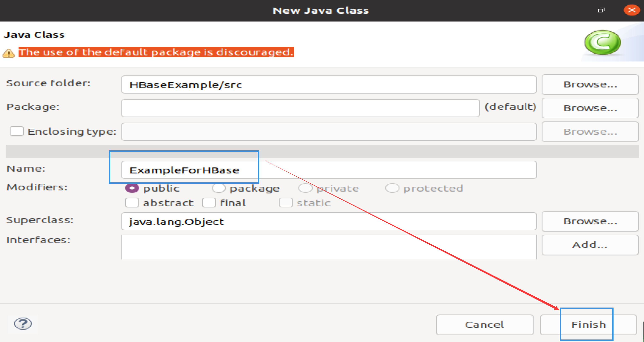Click the Cancel button

point(484,325)
